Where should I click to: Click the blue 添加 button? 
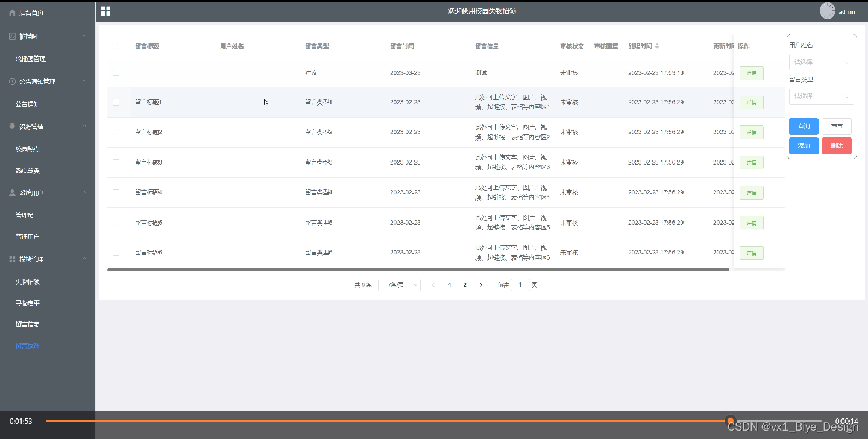tap(804, 146)
